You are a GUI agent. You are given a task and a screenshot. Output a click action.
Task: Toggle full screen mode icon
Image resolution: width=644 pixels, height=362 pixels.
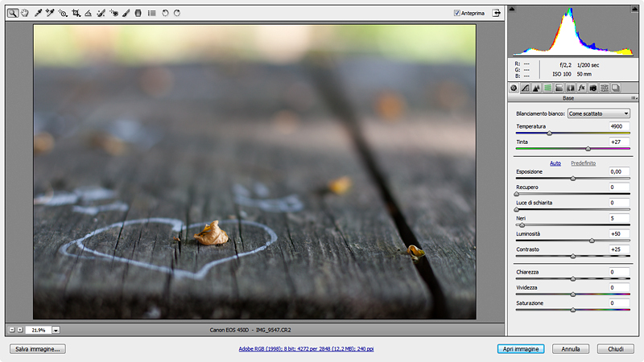pyautogui.click(x=497, y=13)
